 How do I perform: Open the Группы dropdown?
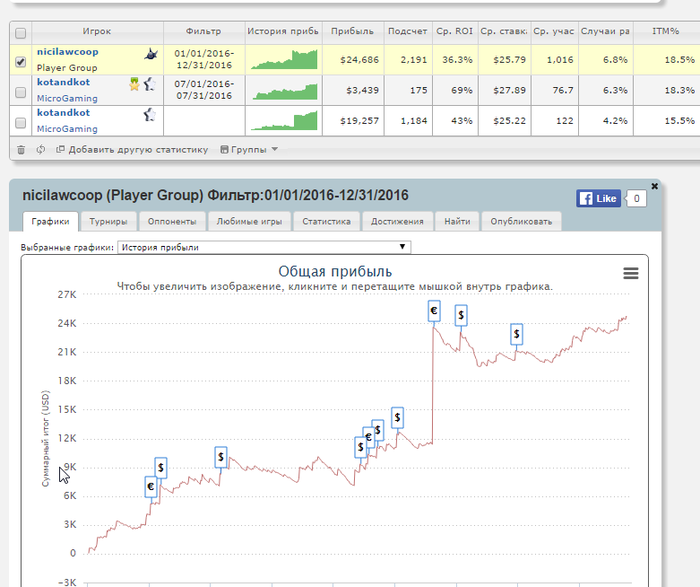click(249, 150)
